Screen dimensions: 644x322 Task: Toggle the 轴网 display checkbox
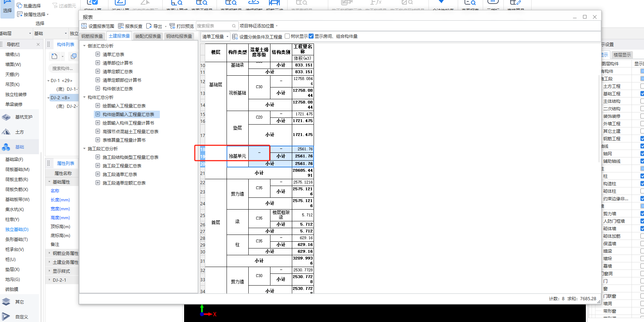pyautogui.click(x=642, y=154)
